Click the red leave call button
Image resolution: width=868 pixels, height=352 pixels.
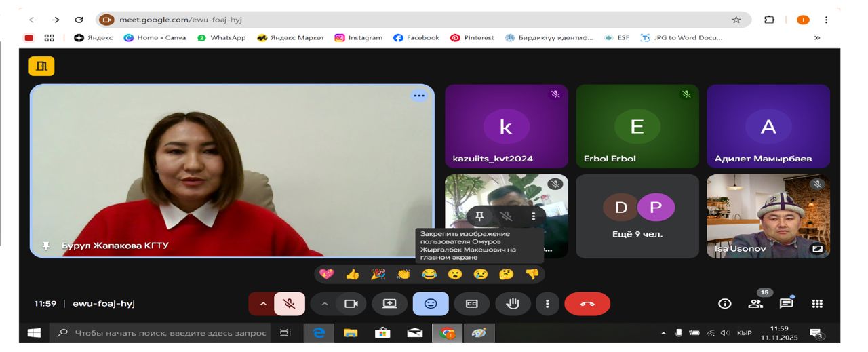pos(587,304)
